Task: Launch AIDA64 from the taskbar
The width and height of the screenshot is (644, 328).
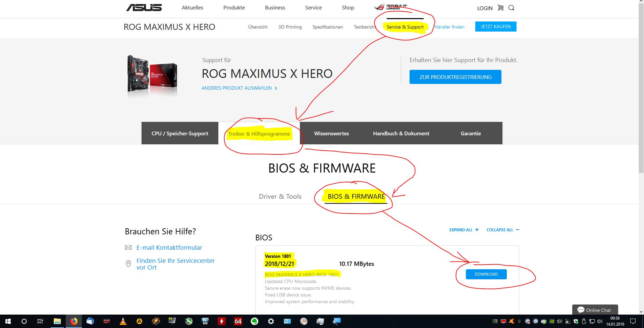Action: (238, 321)
